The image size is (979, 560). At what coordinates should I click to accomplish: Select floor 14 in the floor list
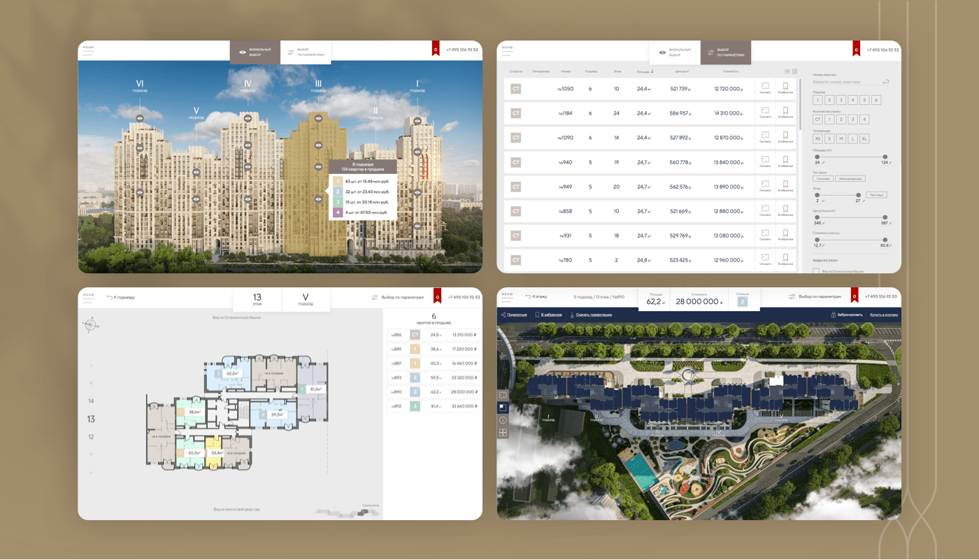tap(91, 401)
